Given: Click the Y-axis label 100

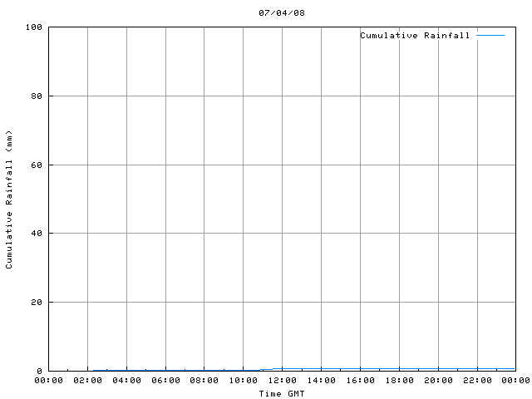Looking at the screenshot, I should tap(34, 27).
